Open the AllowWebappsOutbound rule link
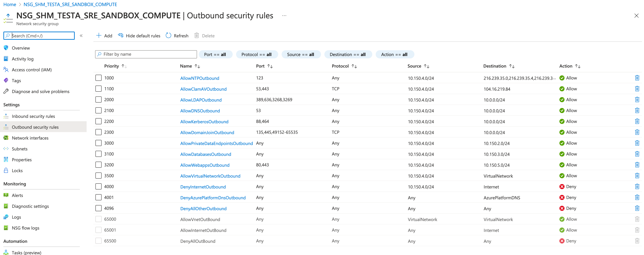This screenshot has width=644, height=255. [205, 165]
